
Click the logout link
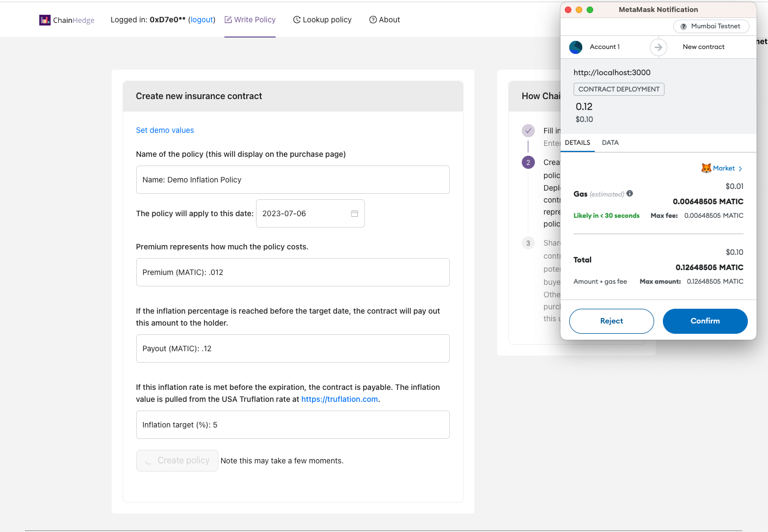click(202, 20)
